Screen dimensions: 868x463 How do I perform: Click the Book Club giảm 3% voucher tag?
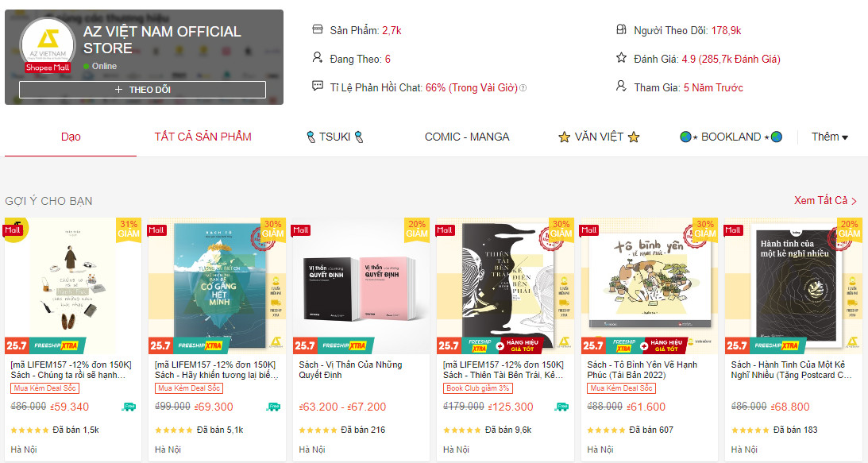pyautogui.click(x=478, y=389)
